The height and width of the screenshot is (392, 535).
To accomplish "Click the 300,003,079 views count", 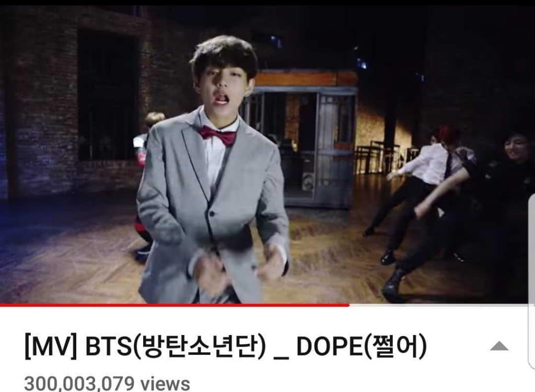I will 107,384.
